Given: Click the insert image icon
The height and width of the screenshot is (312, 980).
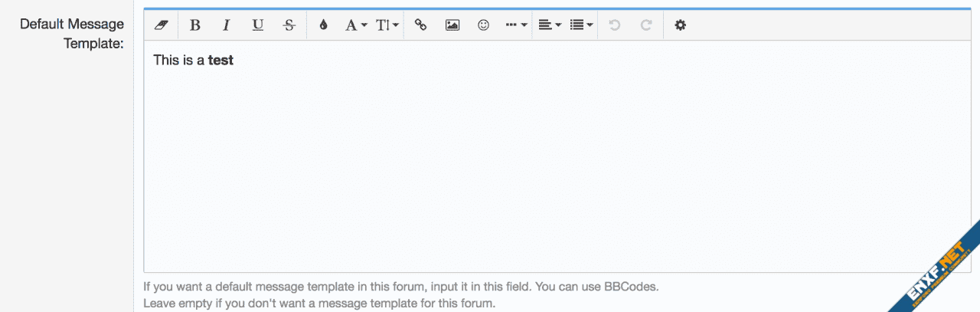Looking at the screenshot, I should (x=452, y=25).
